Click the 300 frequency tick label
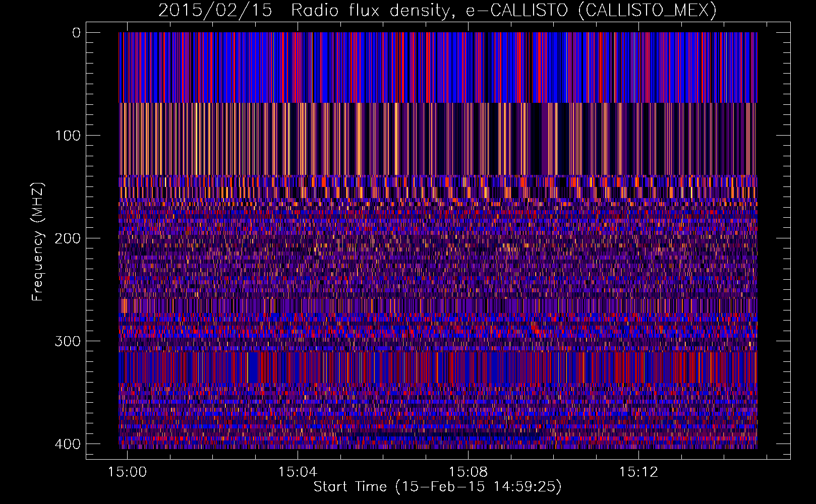Screen dimensions: 816x504 click(x=68, y=341)
